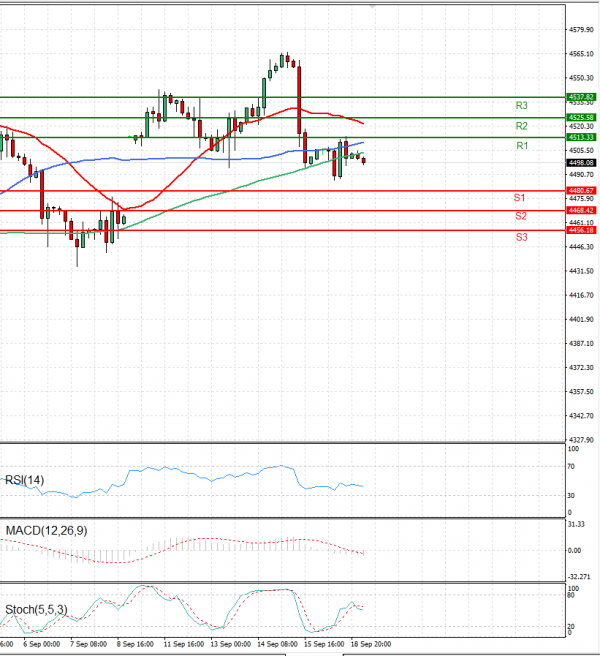Select the R3 resistance level label

pyautogui.click(x=522, y=105)
